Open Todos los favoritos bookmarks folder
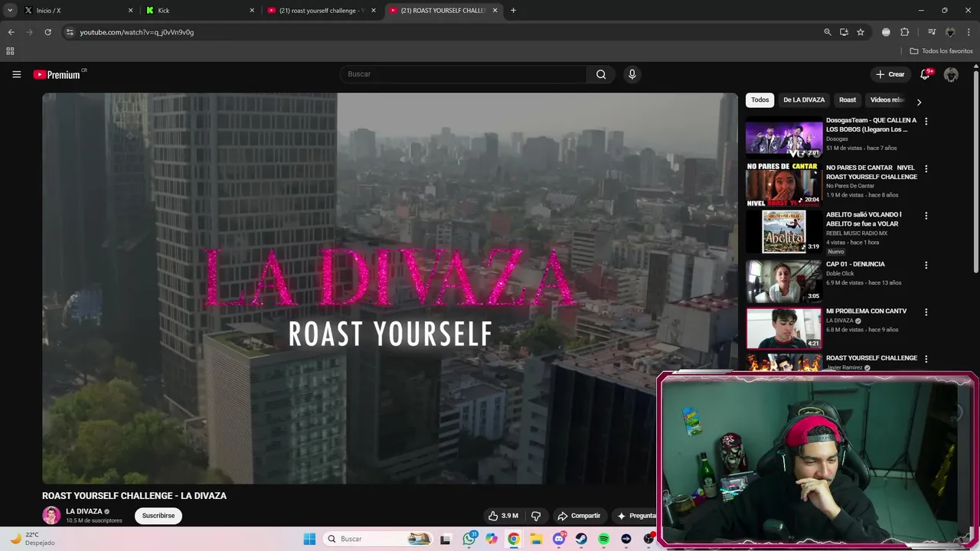This screenshot has height=551, width=980. (x=941, y=51)
